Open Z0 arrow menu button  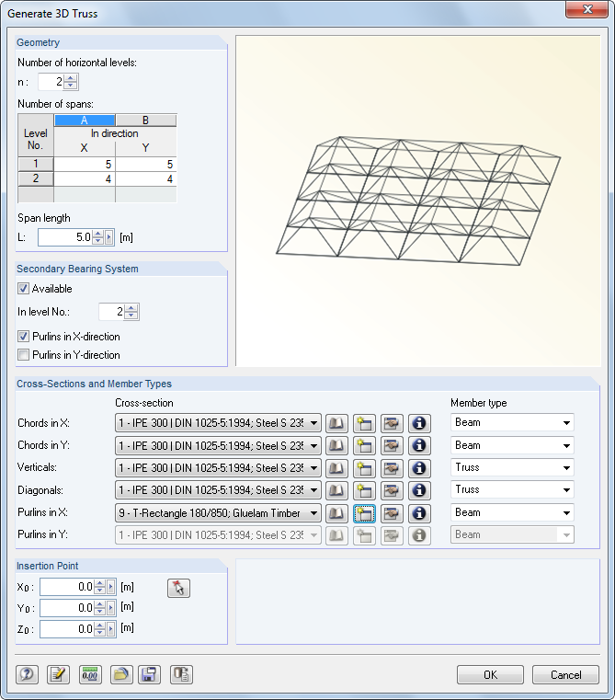click(x=110, y=628)
